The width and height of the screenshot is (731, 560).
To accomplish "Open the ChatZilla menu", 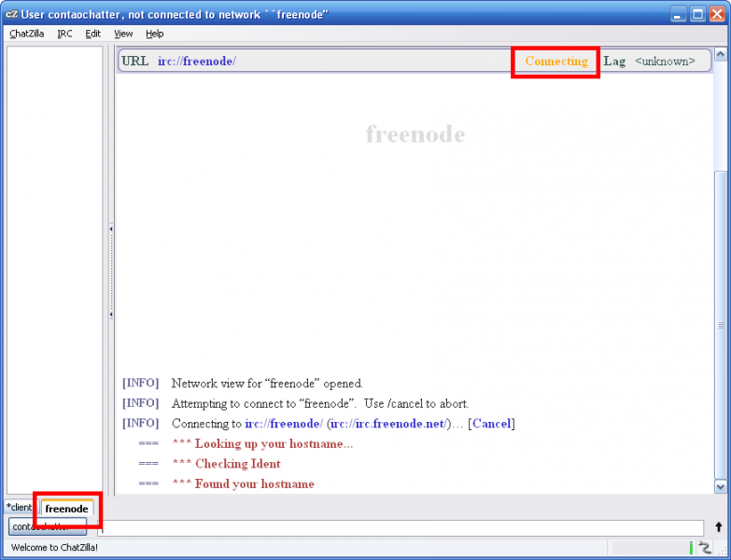I will [x=26, y=34].
